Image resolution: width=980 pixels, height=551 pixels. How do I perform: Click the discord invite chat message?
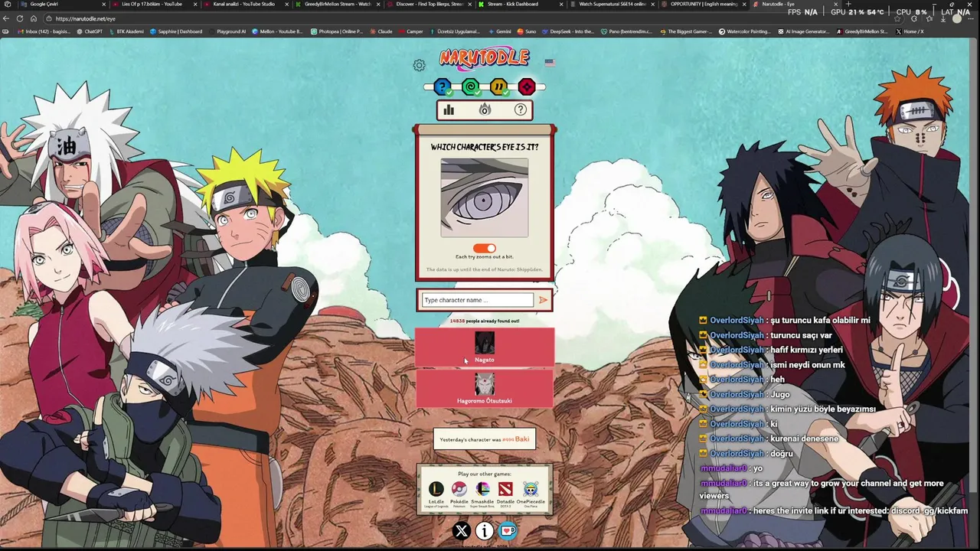(834, 511)
